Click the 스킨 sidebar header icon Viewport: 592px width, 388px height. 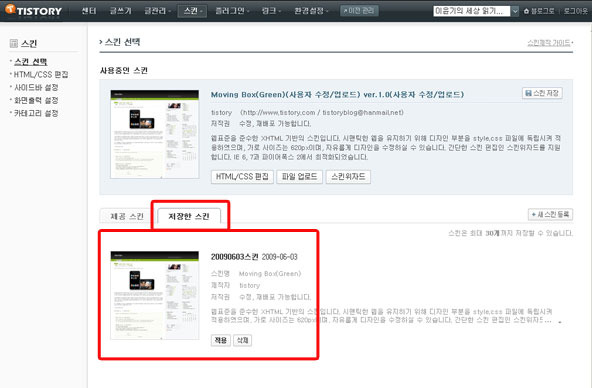(x=14, y=43)
